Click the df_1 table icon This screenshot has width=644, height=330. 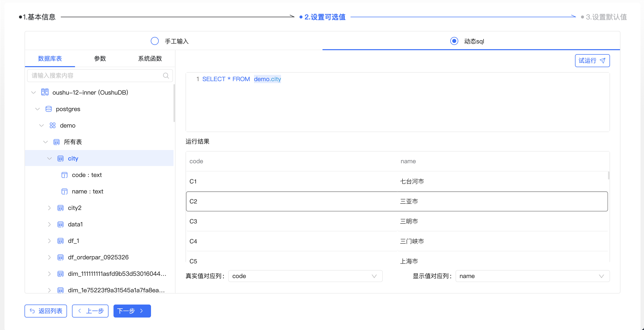[60, 241]
